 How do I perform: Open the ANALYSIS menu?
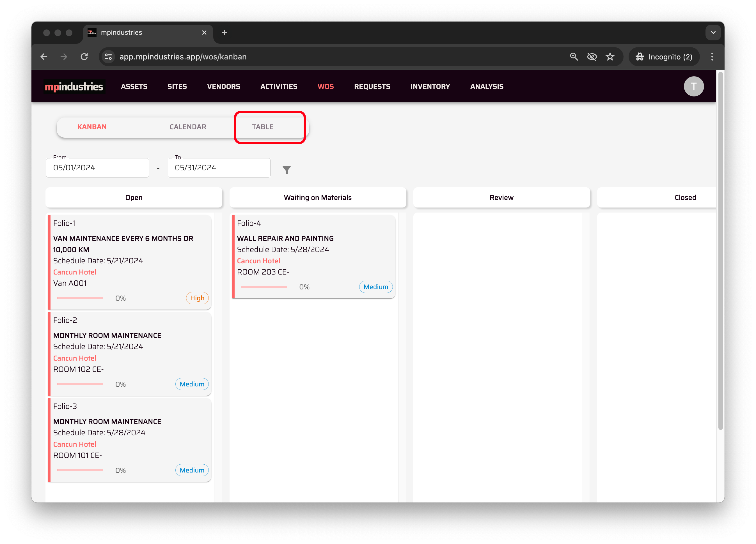[486, 87]
